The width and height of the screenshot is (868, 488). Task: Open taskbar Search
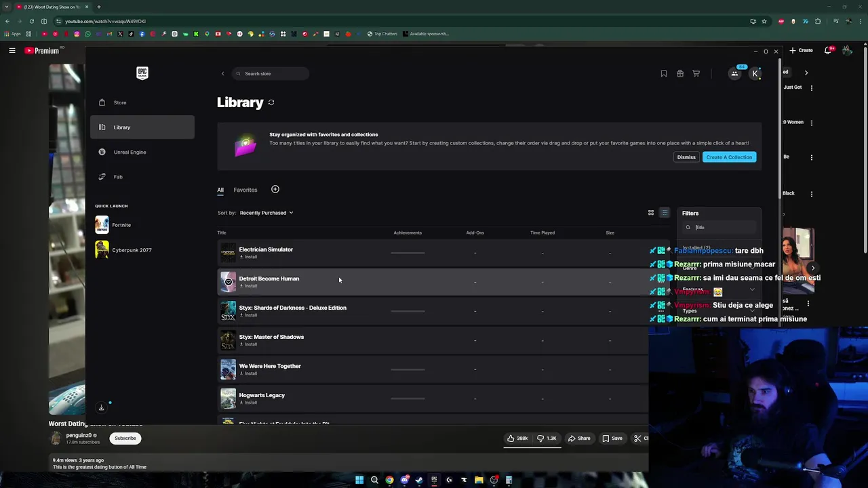[374, 481]
